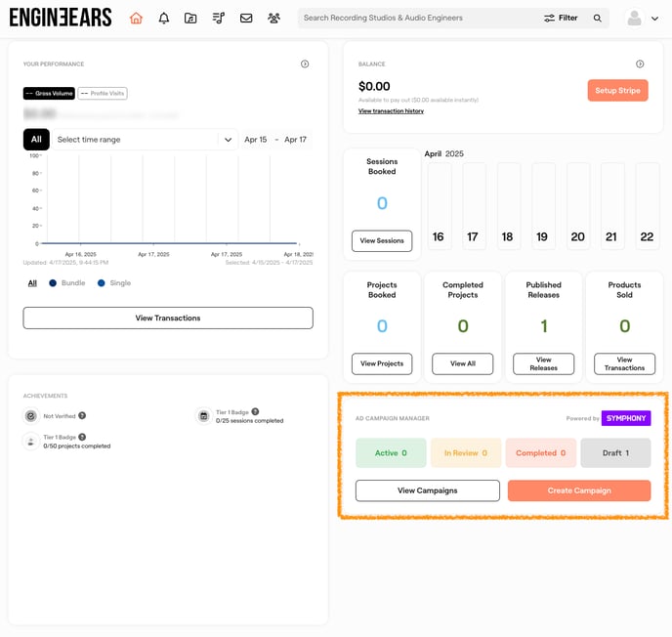Image resolution: width=672 pixels, height=637 pixels.
Task: Open the music folder icon in navbar
Action: coord(190,18)
